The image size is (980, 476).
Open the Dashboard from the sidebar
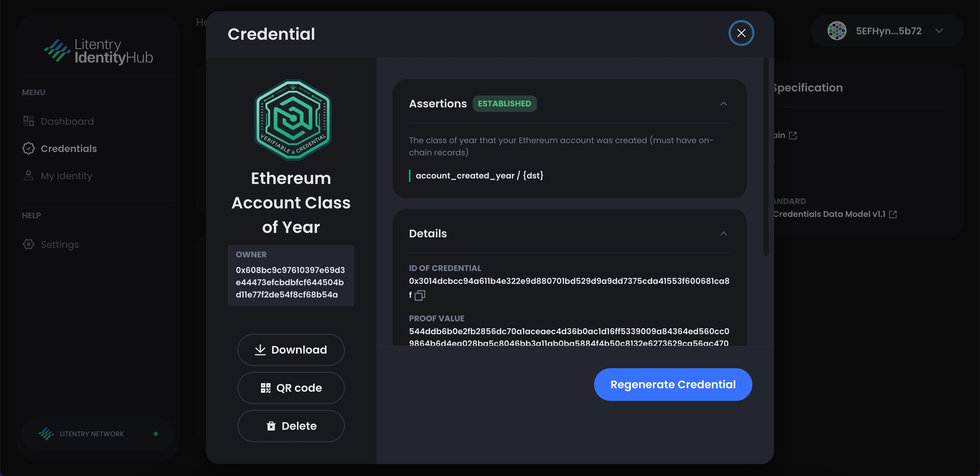tap(67, 122)
